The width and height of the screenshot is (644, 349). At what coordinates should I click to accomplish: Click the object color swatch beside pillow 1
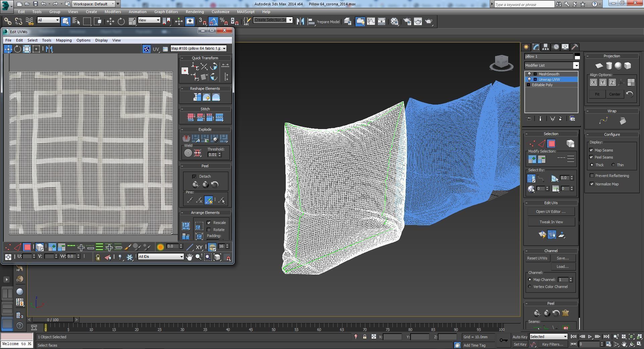point(577,56)
